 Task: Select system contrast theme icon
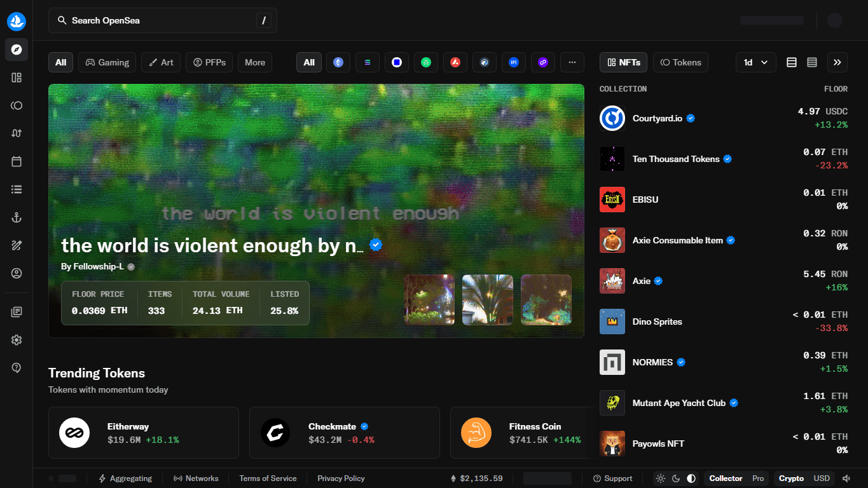coord(691,478)
